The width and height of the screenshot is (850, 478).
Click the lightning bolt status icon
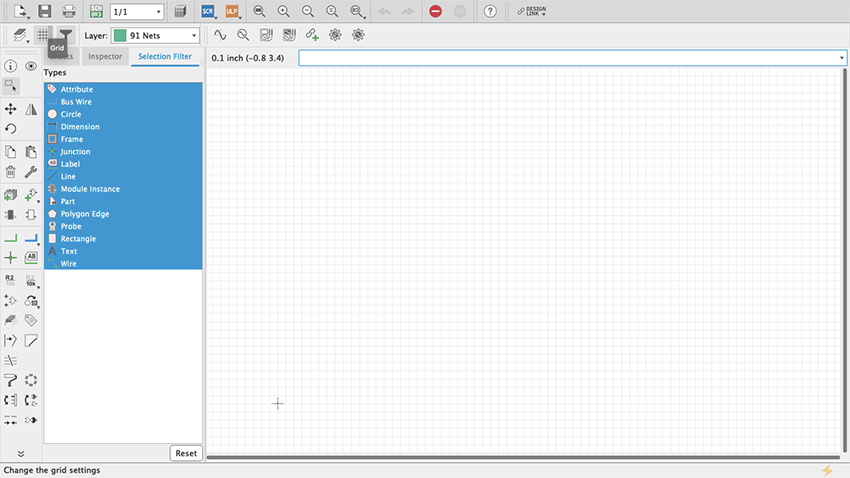pos(827,470)
